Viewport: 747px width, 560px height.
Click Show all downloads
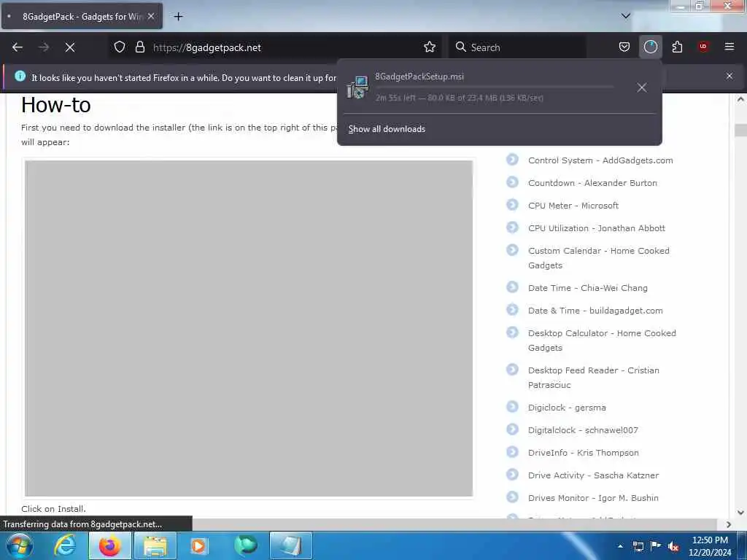coord(387,129)
